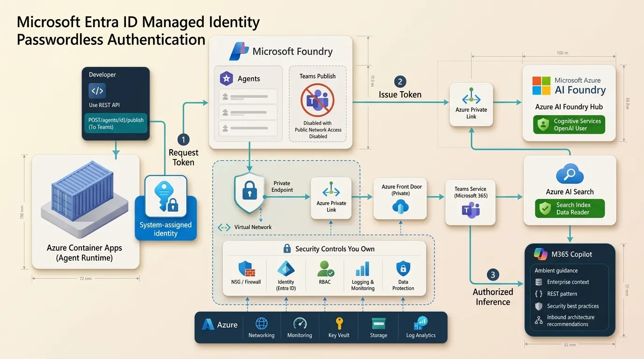Click the Azure logo in bottom bar
This screenshot has height=359, width=644.
[208, 324]
